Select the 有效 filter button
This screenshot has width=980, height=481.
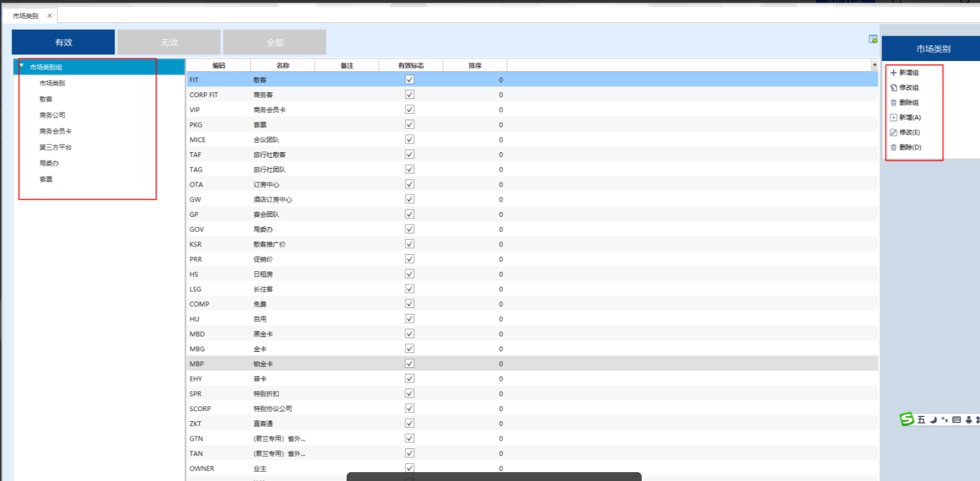(63, 42)
